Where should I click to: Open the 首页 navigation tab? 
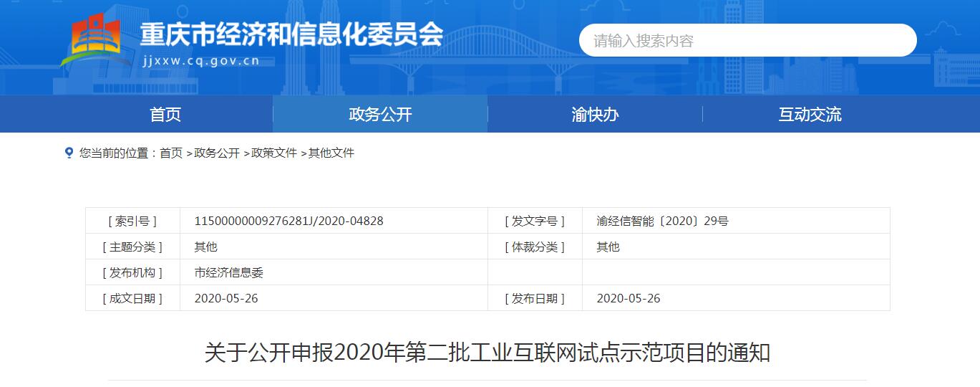(x=165, y=115)
